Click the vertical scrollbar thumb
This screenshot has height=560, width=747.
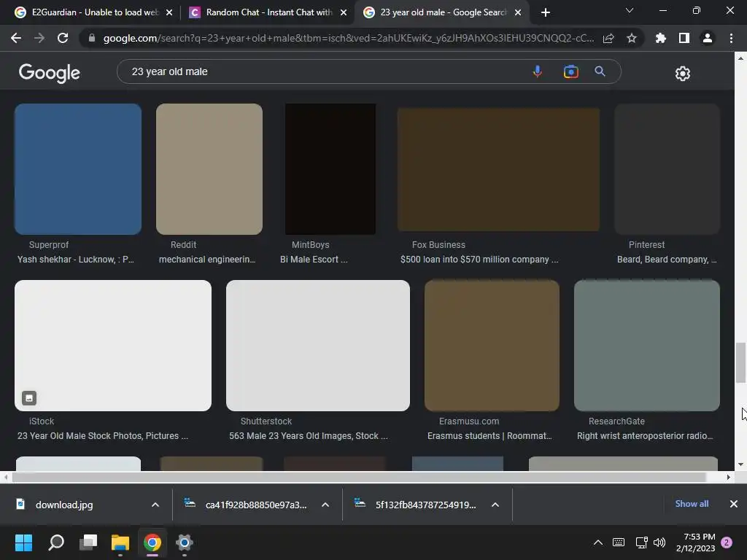pos(740,362)
